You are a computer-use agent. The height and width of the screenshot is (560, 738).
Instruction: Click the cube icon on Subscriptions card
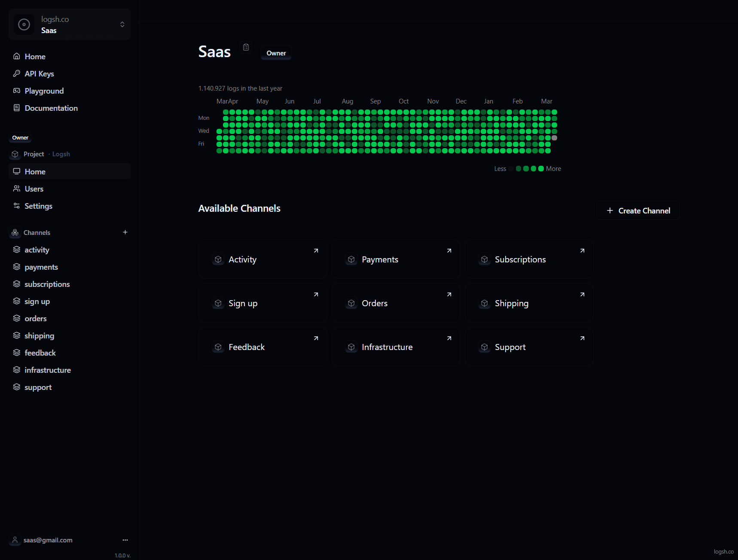[x=485, y=259]
